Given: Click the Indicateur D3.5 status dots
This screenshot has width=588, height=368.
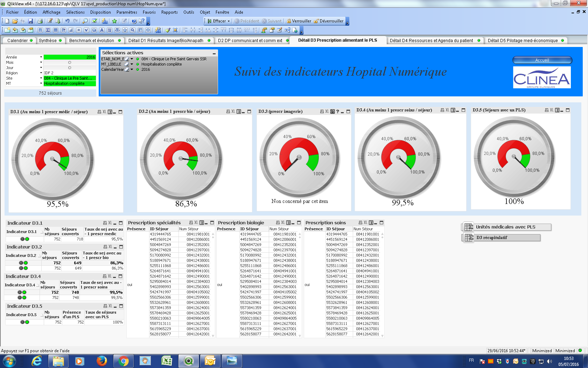Looking at the screenshot, I should pyautogui.click(x=25, y=322).
